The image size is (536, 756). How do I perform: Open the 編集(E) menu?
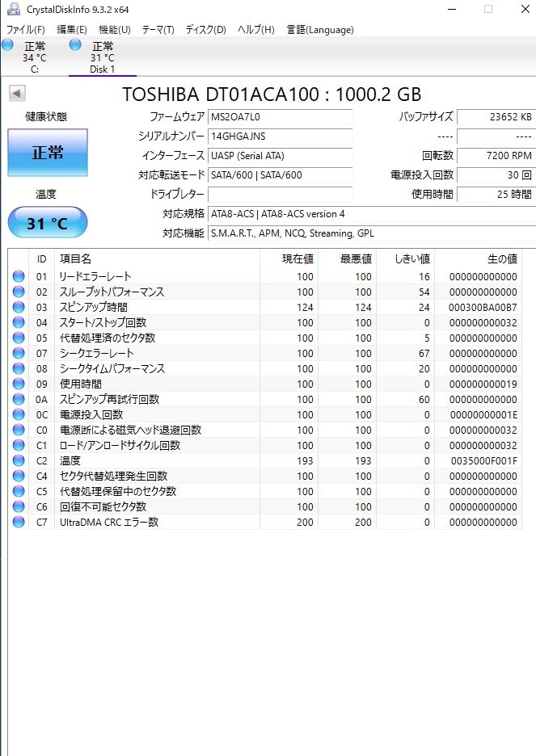(x=72, y=30)
